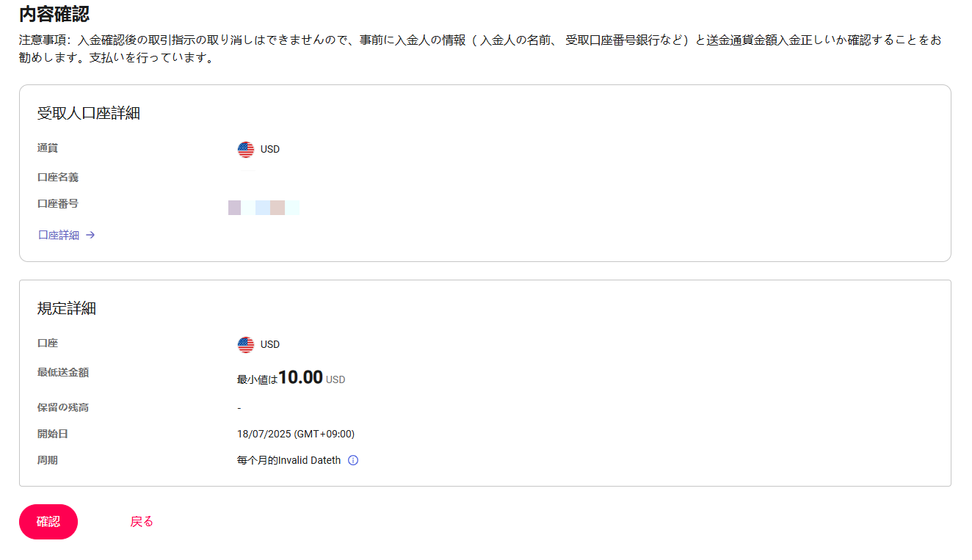This screenshot has height=560, width=972.
Task: Click the 通貨 field label
Action: pyautogui.click(x=48, y=148)
